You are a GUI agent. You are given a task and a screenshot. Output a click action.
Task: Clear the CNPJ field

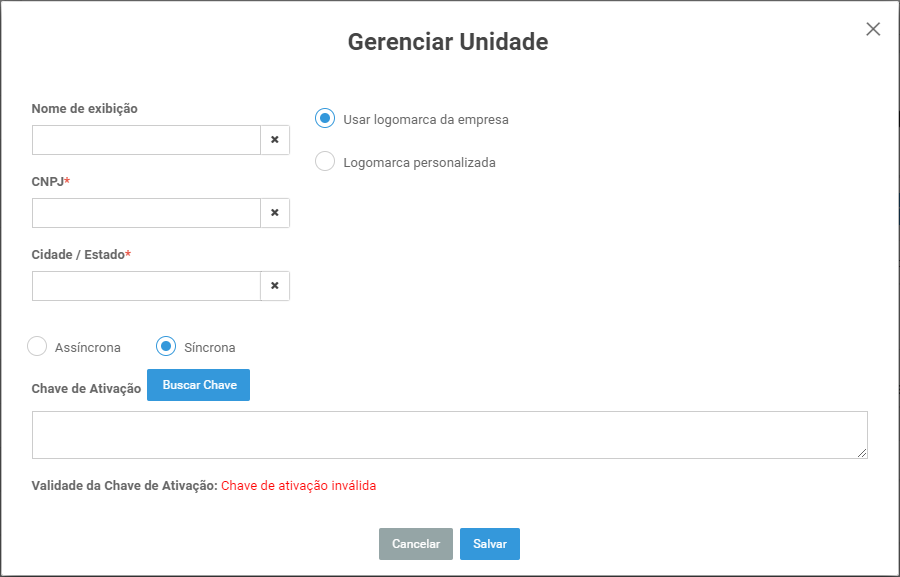tap(275, 213)
